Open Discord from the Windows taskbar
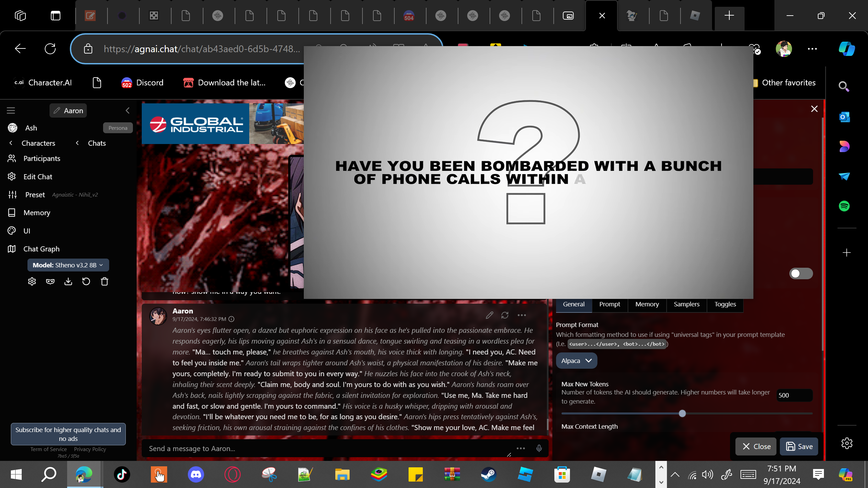Image resolution: width=868 pixels, height=488 pixels. point(196,474)
